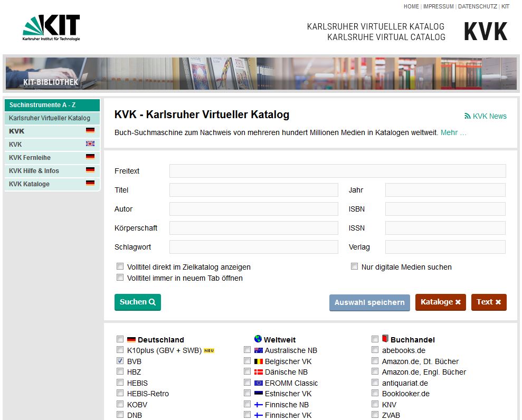This screenshot has height=420, width=522.
Task: Check the ZVAB checkbox
Action: (x=375, y=415)
